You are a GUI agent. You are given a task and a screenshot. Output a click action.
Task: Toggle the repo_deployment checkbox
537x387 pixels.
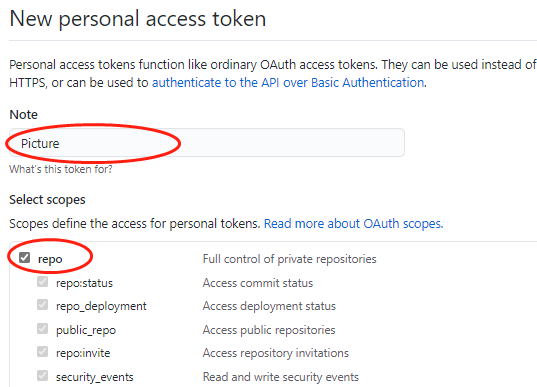[x=42, y=305]
